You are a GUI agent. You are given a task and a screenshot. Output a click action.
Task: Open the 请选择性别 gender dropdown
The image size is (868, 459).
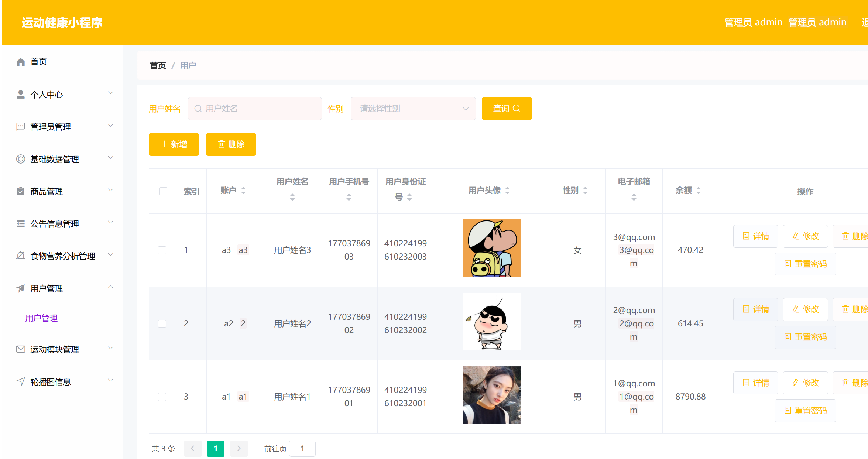[413, 108]
